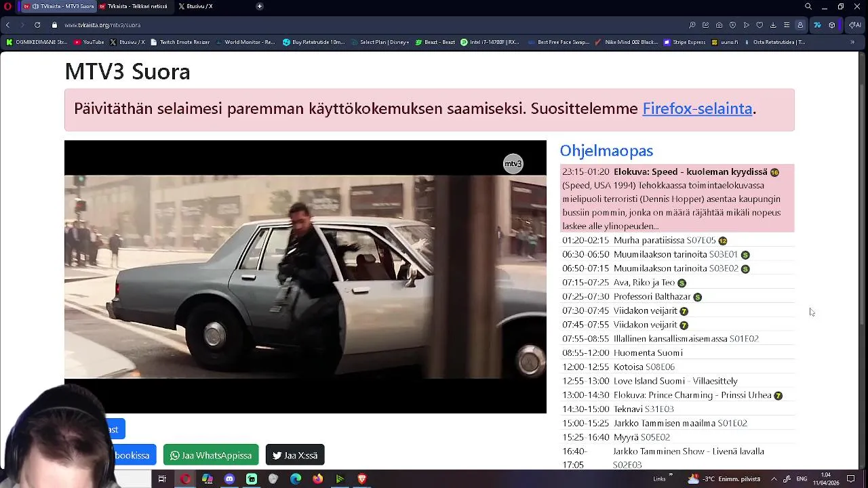
Task: Open the zoom magnifier icon in address bar
Action: [692, 25]
